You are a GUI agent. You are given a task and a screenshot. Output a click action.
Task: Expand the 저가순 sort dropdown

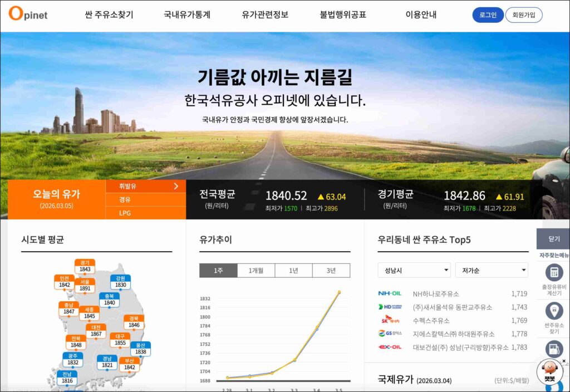[x=491, y=270]
